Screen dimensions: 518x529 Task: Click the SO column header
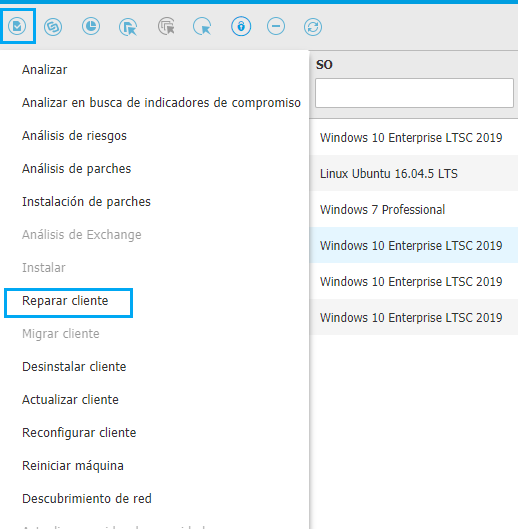pyautogui.click(x=324, y=65)
